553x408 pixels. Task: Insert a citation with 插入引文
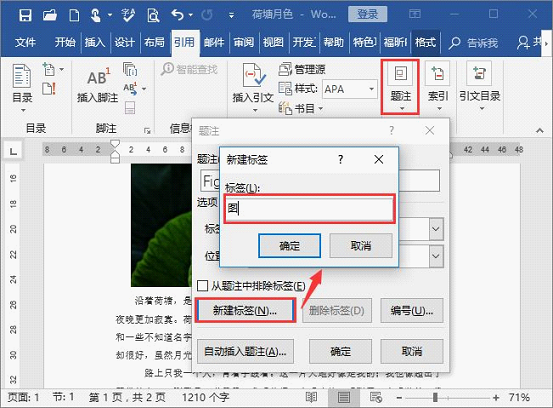point(253,87)
